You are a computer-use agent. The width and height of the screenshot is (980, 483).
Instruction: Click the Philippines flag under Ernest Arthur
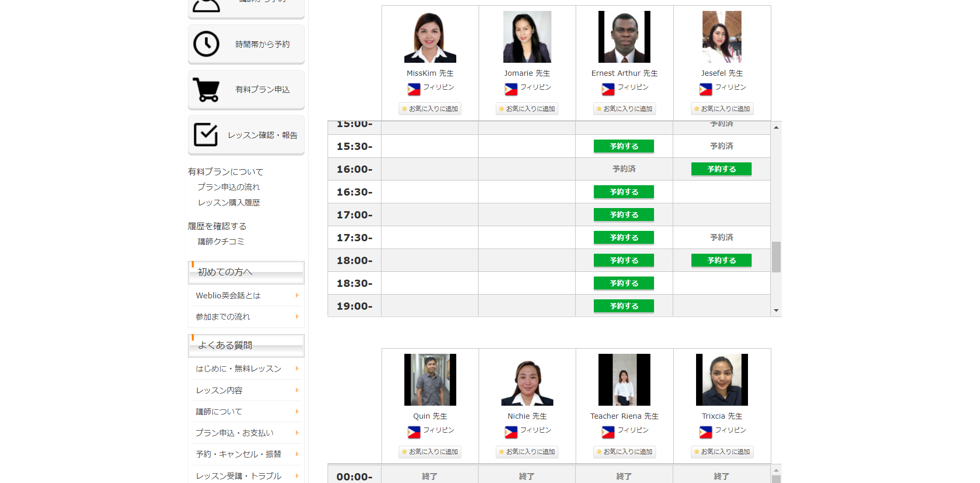pos(608,89)
